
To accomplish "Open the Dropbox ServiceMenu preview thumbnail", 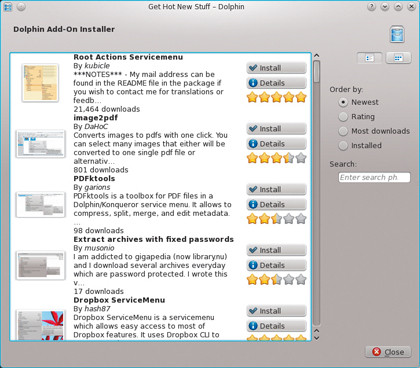I will pos(40,325).
